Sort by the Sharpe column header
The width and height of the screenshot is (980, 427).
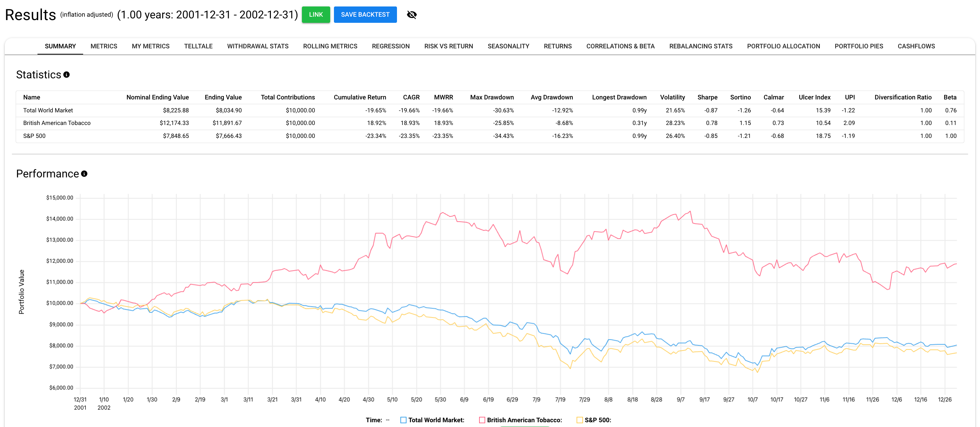(707, 97)
